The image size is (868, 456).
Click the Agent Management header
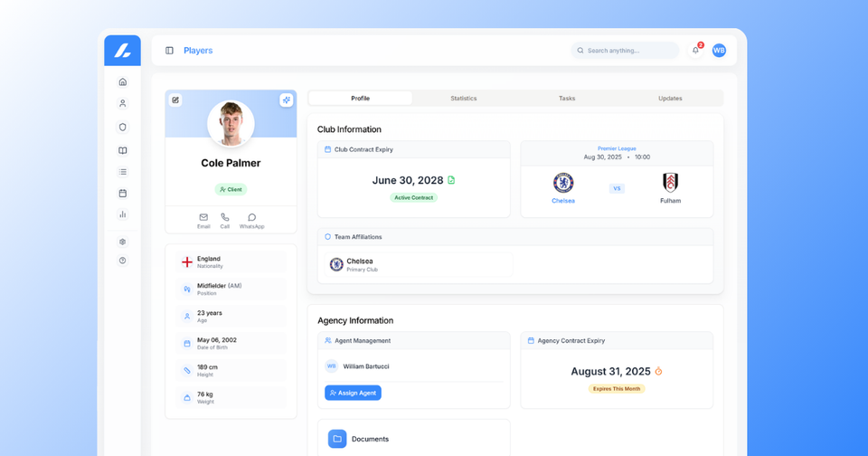pyautogui.click(x=413, y=341)
